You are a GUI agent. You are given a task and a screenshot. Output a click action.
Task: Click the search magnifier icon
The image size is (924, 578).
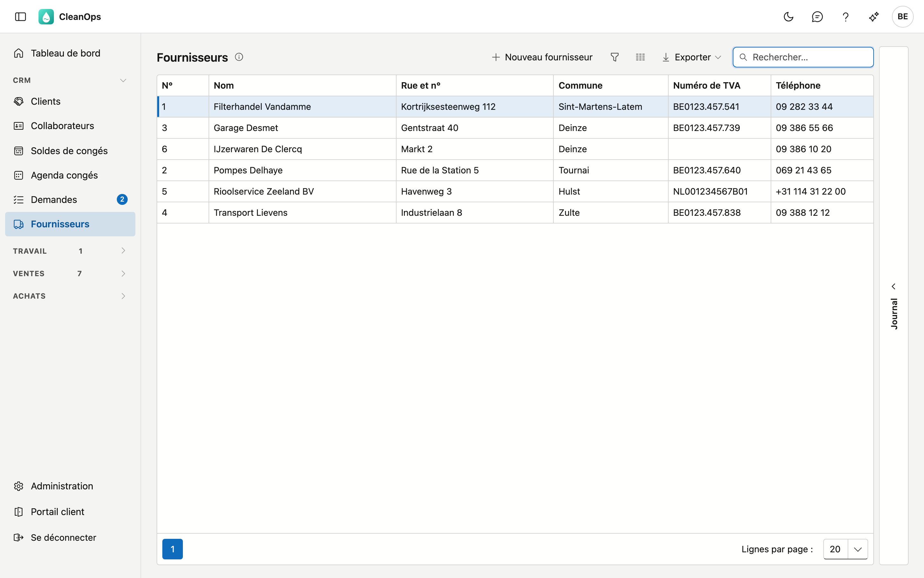743,57
